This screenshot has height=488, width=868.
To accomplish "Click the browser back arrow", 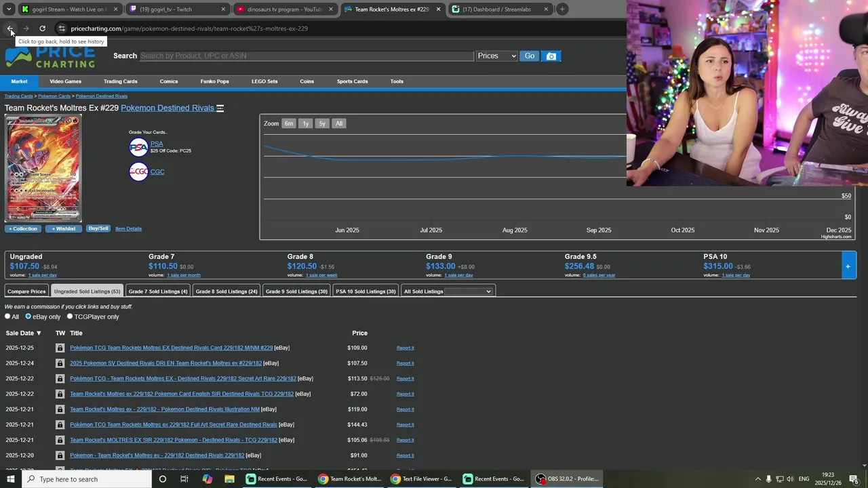I will coord(10,28).
